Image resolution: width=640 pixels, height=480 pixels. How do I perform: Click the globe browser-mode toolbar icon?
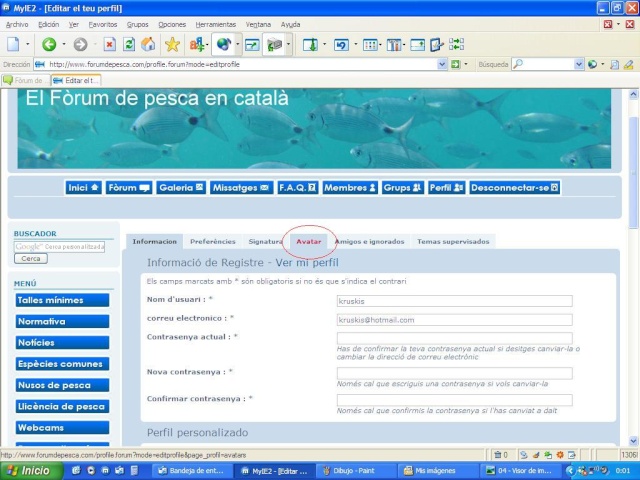(x=224, y=44)
